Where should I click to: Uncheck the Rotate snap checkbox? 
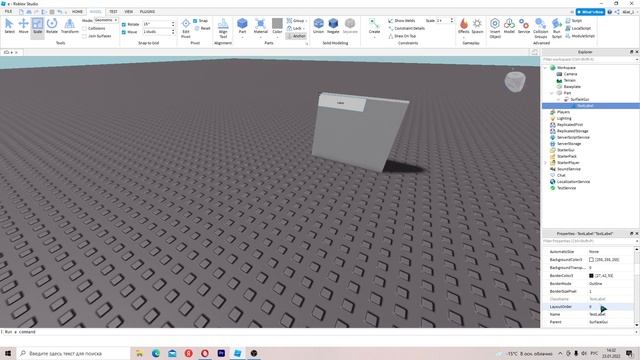coord(124,24)
